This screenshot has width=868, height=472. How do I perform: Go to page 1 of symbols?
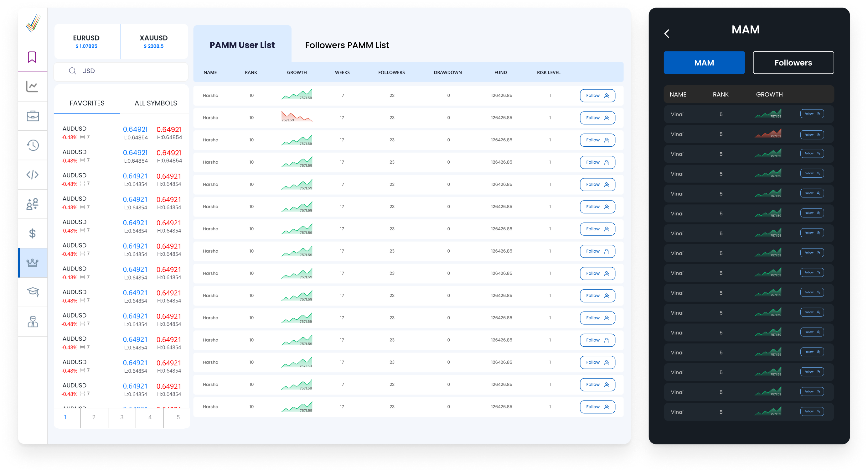65,417
